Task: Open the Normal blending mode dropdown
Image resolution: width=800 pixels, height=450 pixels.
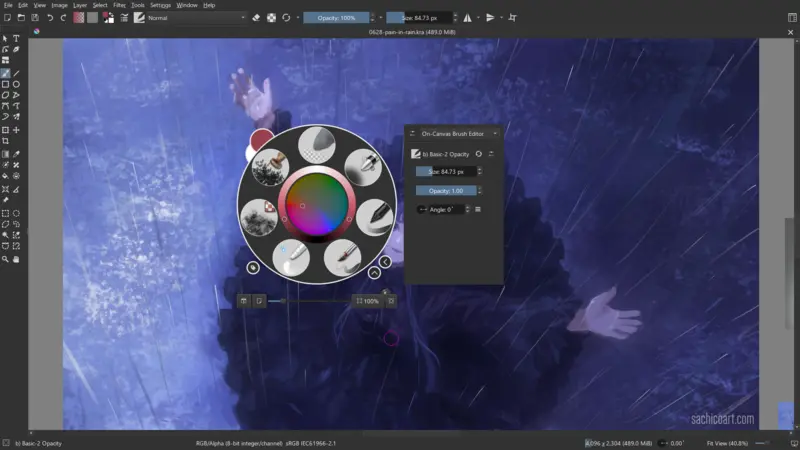Action: (196, 18)
